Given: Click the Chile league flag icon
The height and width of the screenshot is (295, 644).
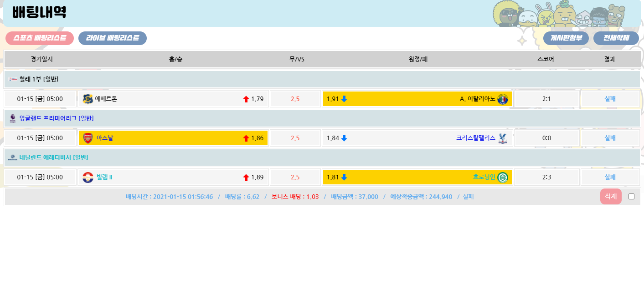Looking at the screenshot, I should tap(13, 79).
